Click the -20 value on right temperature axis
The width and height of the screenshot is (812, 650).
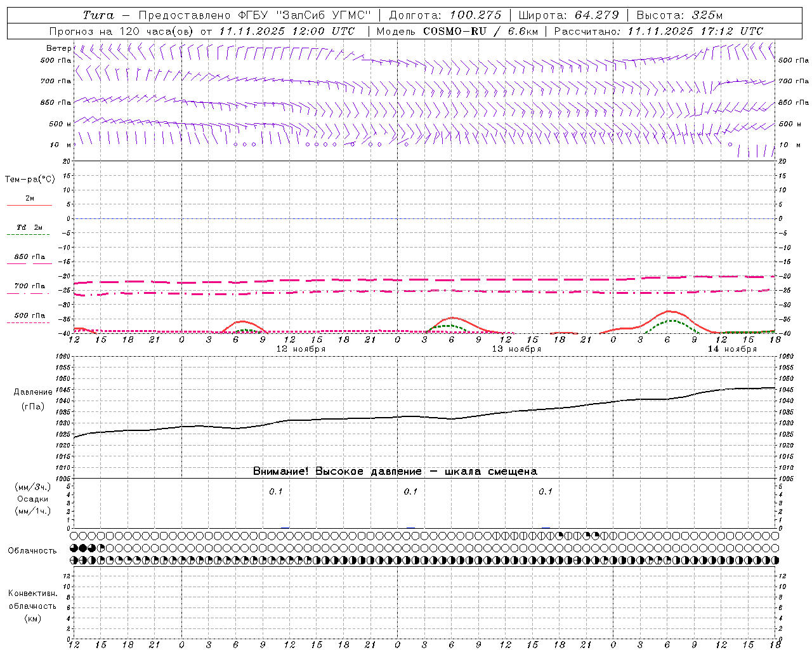pos(785,276)
